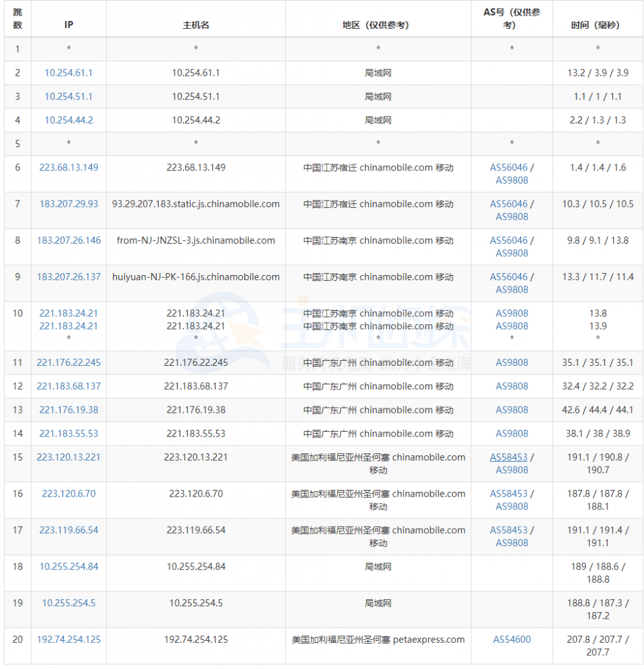
Task: Open the 192.74.254.125 link in IP column
Action: 69,640
